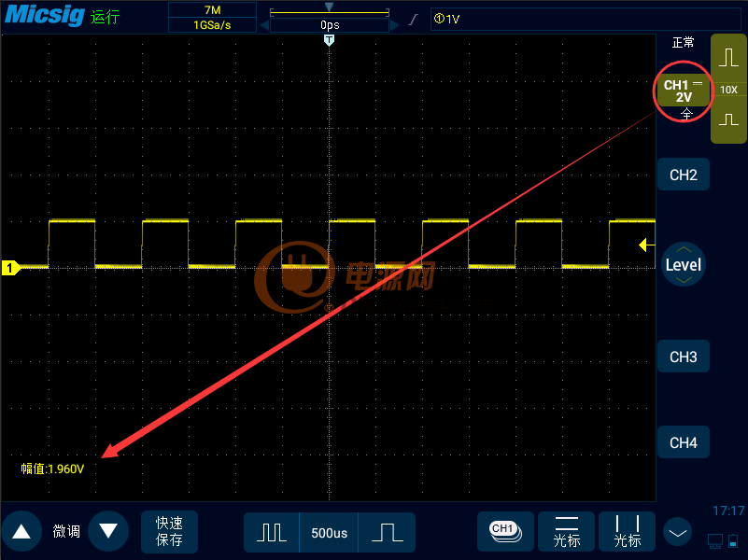Turn on channel CH4
The image size is (748, 560).
(x=684, y=442)
